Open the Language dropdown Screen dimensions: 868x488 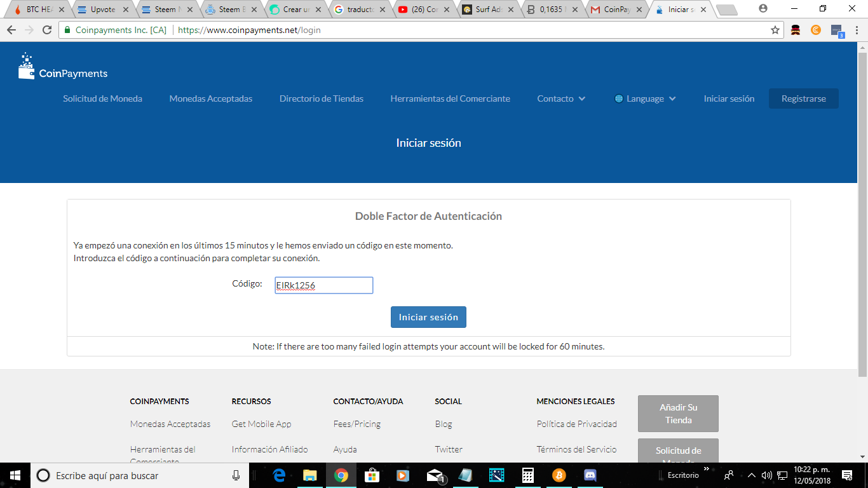645,98
